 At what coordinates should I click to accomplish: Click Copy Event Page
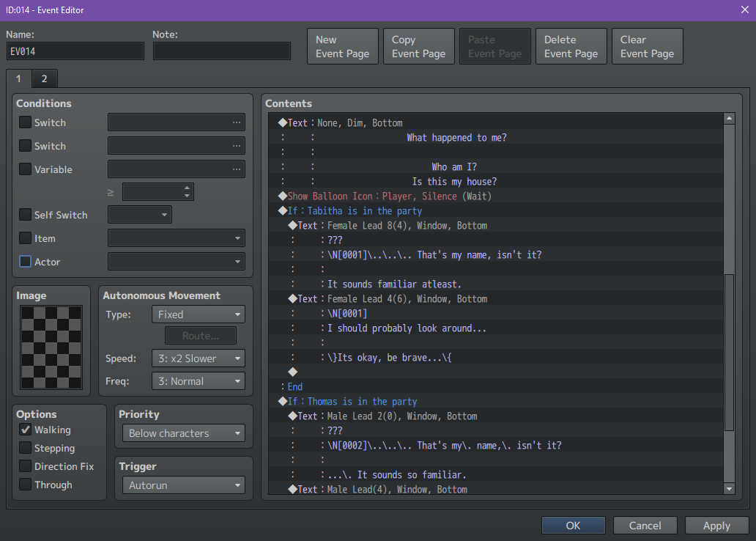pyautogui.click(x=418, y=46)
